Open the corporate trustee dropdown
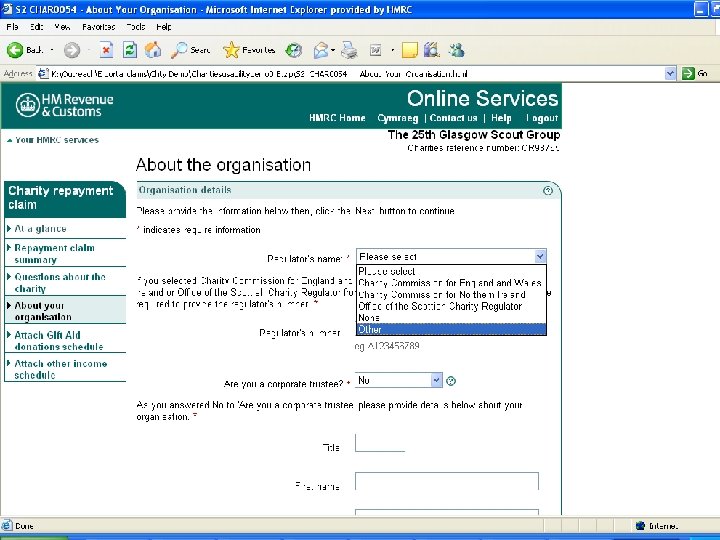The width and height of the screenshot is (720, 540). [x=399, y=380]
